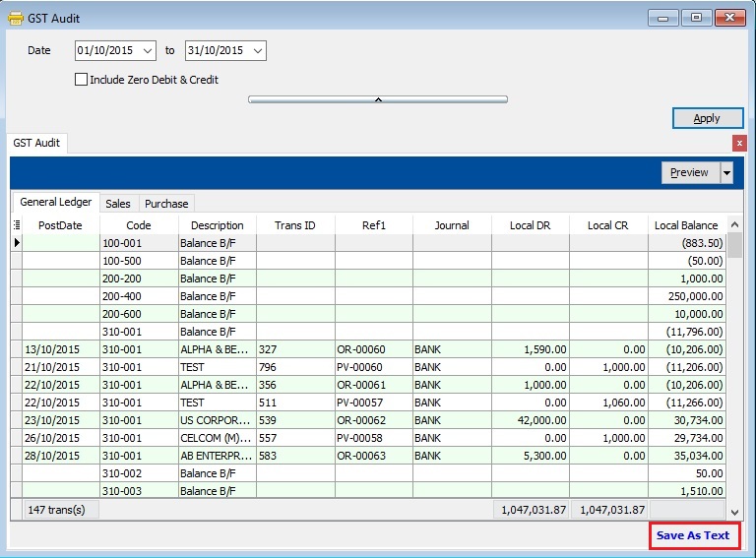This screenshot has width=756, height=558.
Task: Select code cell 310-002
Action: tap(139, 473)
